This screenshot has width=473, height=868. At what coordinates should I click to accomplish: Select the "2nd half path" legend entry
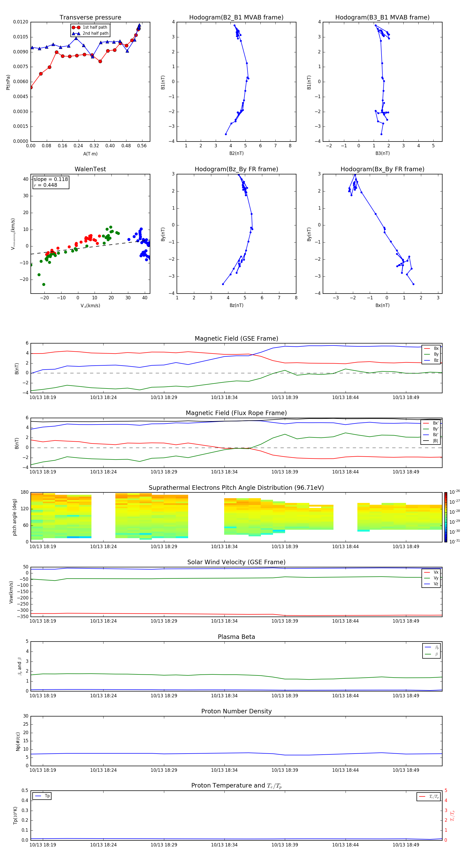pos(90,33)
